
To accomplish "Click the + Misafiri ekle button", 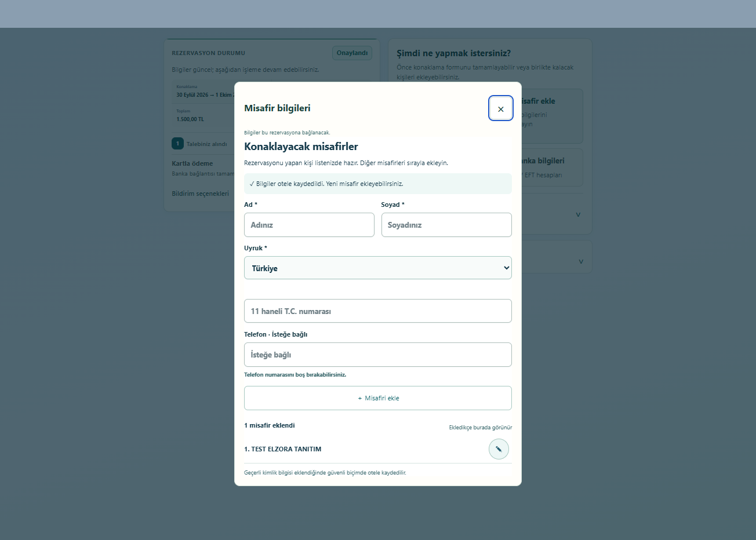I will [x=378, y=398].
